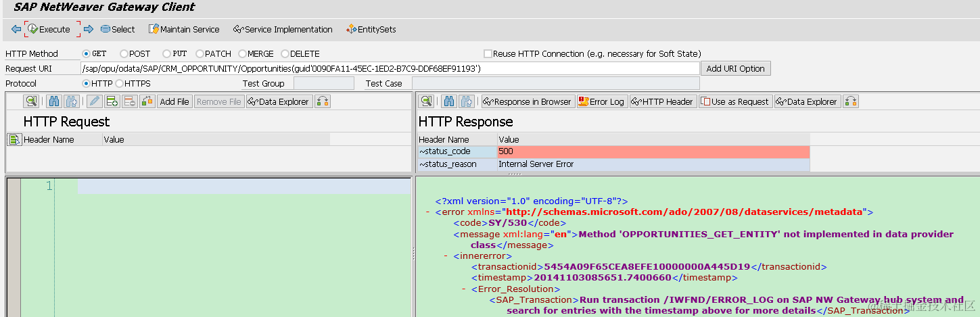Image resolution: width=980 pixels, height=317 pixels.
Task: Click line 1 of the request editor
Action: point(244,187)
